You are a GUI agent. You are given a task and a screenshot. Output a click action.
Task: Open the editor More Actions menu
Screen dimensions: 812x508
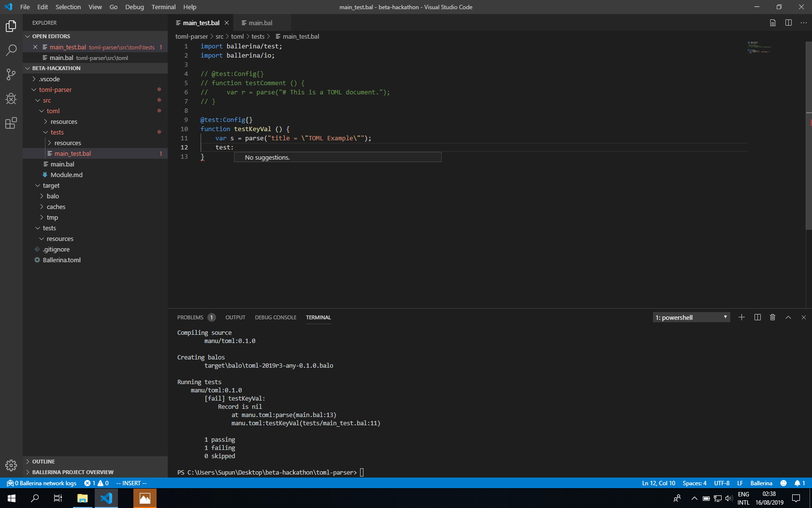pos(803,23)
